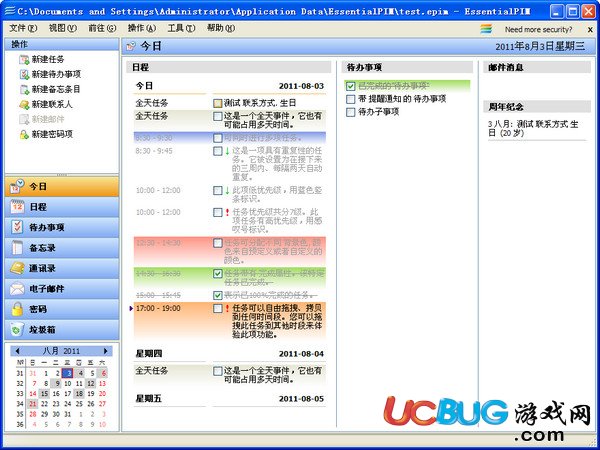
Task: Click the 通讯录 contacts icon in sidebar
Action: (x=17, y=268)
